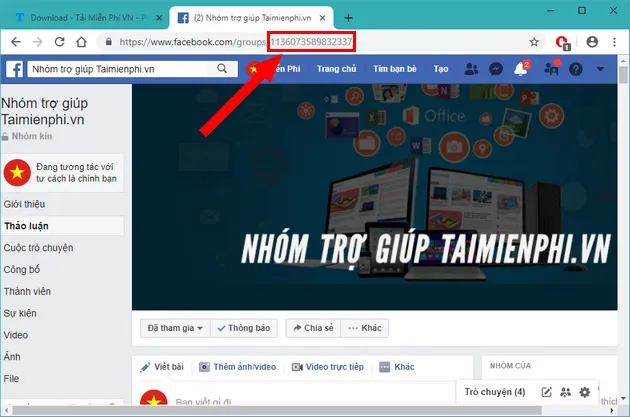The image size is (630, 417).
Task: Click the Facebook search magnifier icon
Action: pyautogui.click(x=222, y=69)
